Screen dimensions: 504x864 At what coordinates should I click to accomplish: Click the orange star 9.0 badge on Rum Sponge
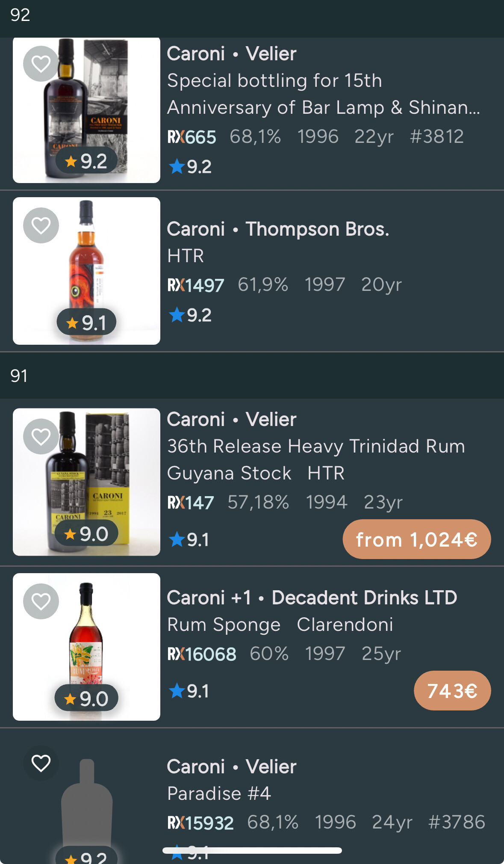tap(86, 698)
